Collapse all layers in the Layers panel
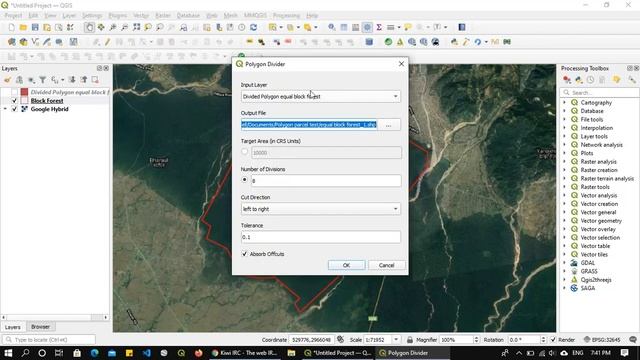 tap(84, 80)
